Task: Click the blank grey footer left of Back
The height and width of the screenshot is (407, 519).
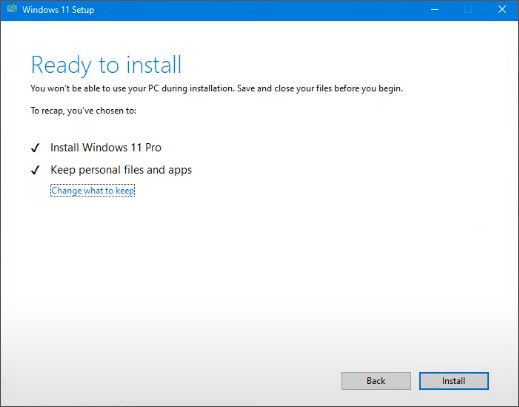Action: (x=167, y=381)
